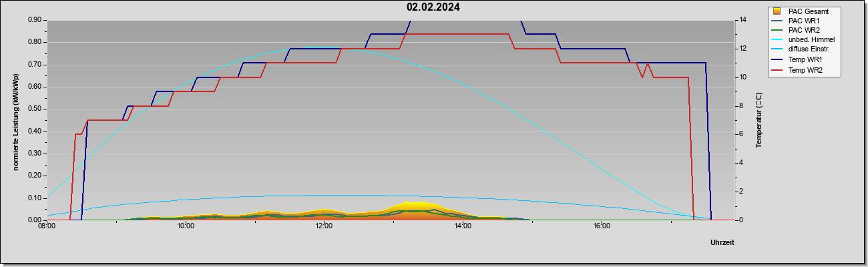This screenshot has height=267, width=868.
Task: Click the PAC Gesamt orange legend swatch
Action: tap(777, 11)
